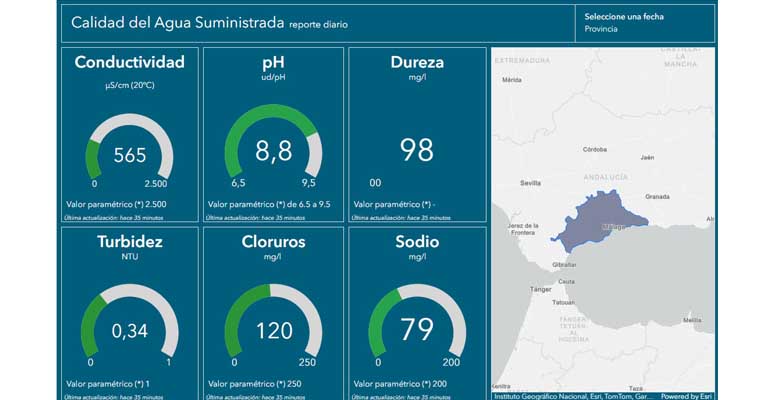The image size is (770, 400).
Task: Click the 'Calidad del Agua Suministrada' title
Action: coord(177,22)
